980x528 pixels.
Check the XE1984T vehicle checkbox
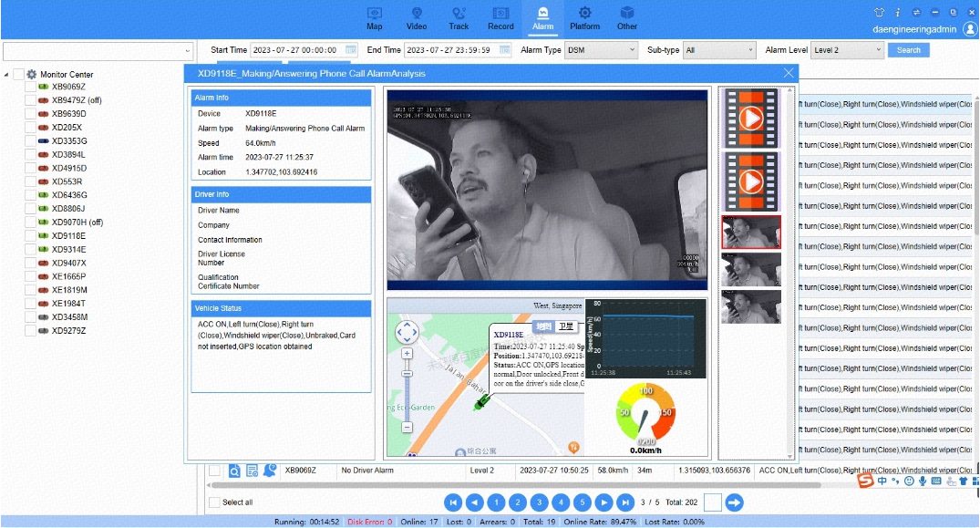click(30, 304)
